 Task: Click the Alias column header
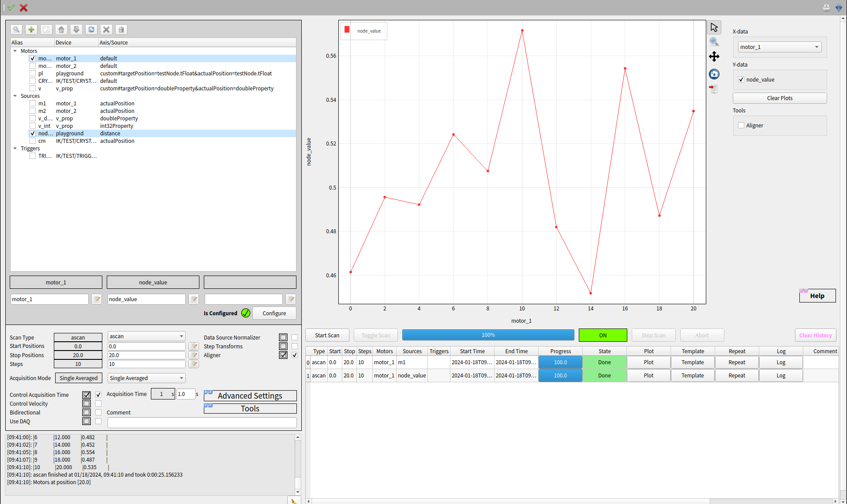point(32,43)
